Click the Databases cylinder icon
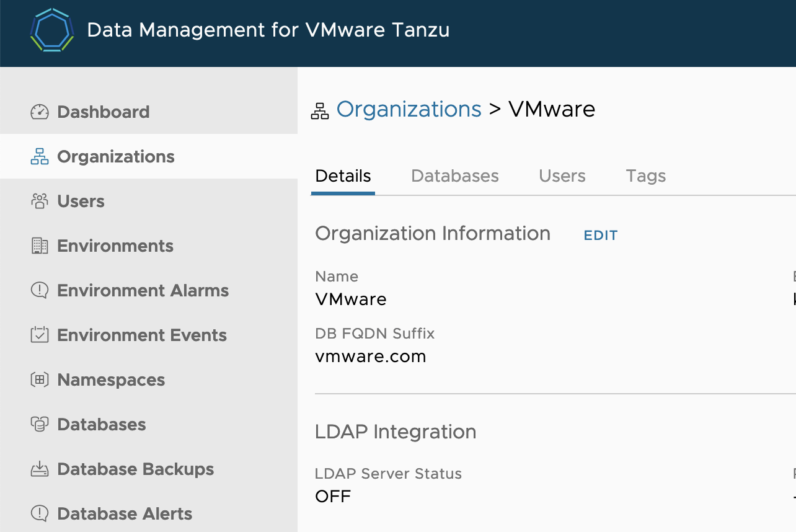 pyautogui.click(x=40, y=425)
